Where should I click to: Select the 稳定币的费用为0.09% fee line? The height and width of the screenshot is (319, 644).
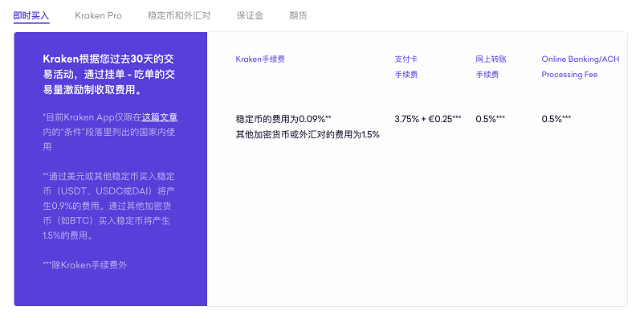coord(283,119)
